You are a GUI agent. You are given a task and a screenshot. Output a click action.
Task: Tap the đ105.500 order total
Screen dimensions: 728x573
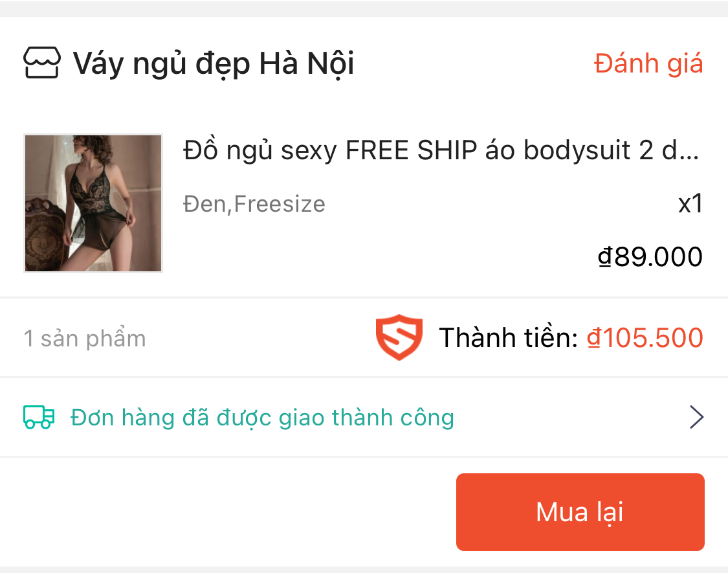coord(645,337)
